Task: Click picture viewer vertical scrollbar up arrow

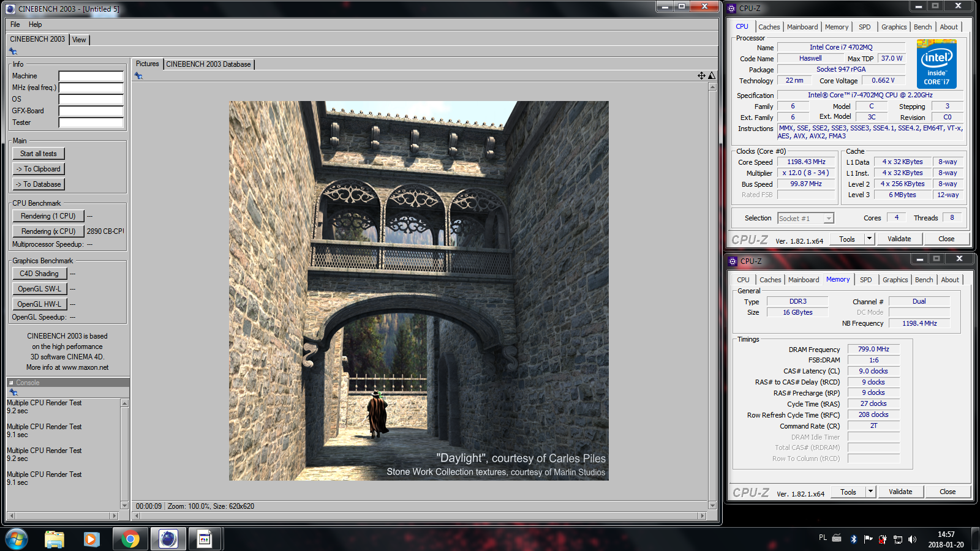Action: [712, 87]
